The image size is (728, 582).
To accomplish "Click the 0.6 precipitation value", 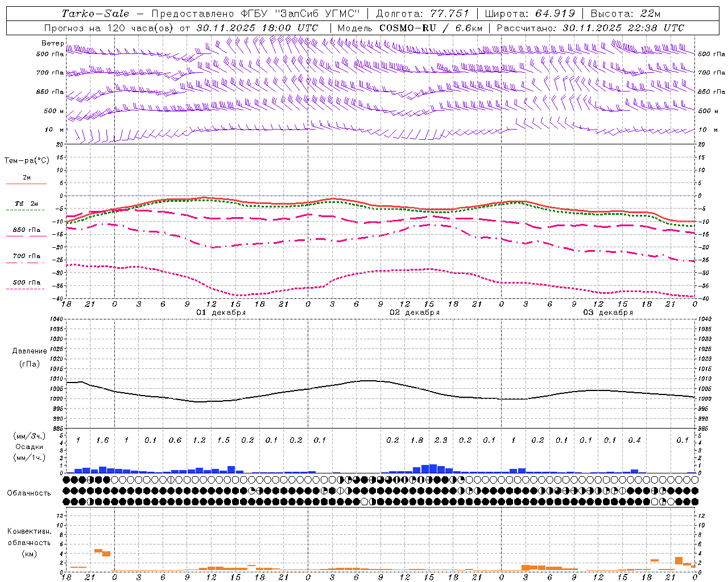I will pos(175,440).
